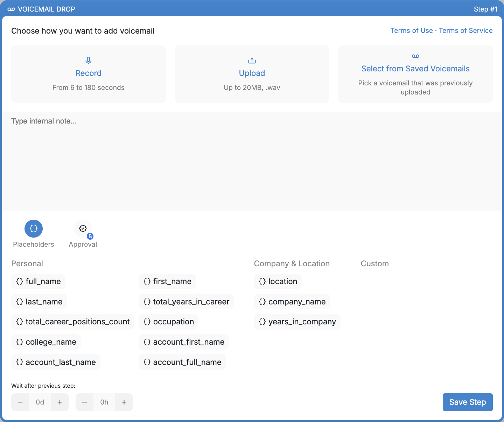Decrease wait days with minus button
The height and width of the screenshot is (422, 504).
coord(20,402)
